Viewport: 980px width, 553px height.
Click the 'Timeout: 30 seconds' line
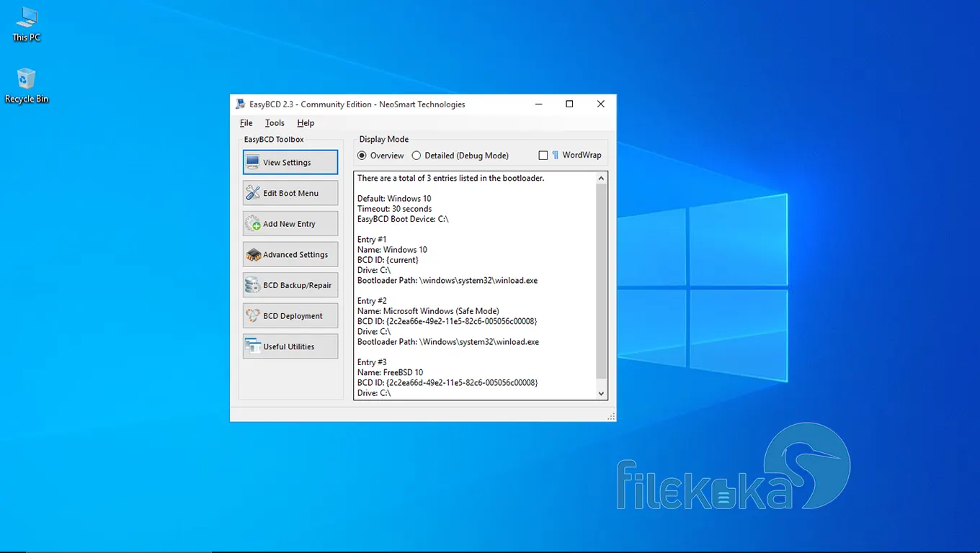(x=394, y=209)
